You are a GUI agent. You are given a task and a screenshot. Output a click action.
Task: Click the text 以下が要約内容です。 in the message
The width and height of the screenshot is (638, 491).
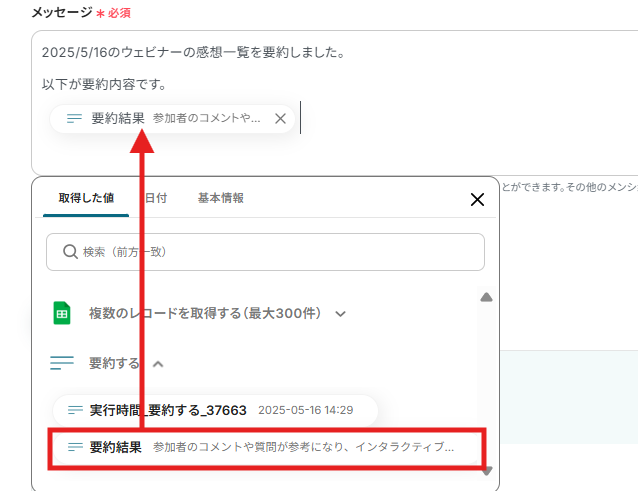[104, 84]
